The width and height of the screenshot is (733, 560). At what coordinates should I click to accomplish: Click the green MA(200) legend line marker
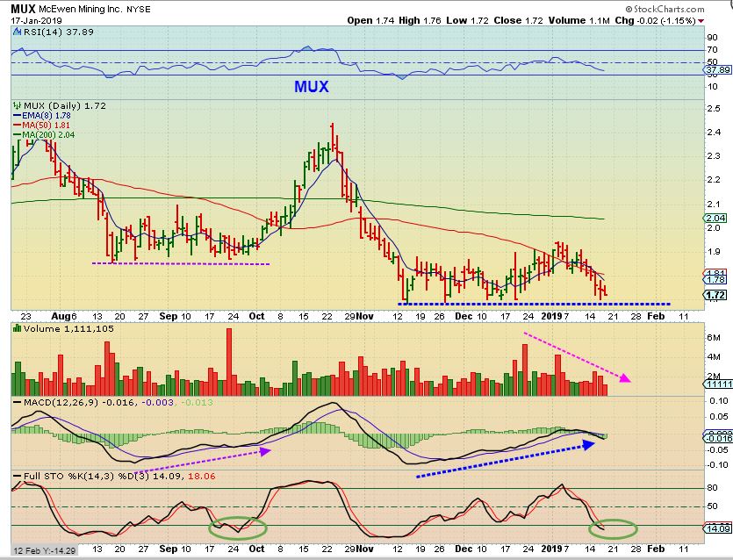coord(18,134)
